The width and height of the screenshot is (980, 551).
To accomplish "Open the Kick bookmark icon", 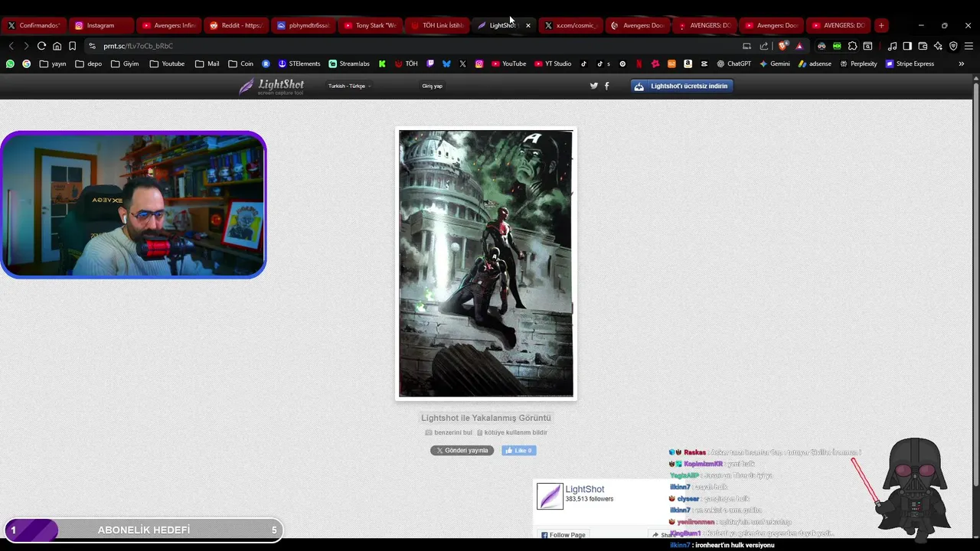I will (x=382, y=64).
